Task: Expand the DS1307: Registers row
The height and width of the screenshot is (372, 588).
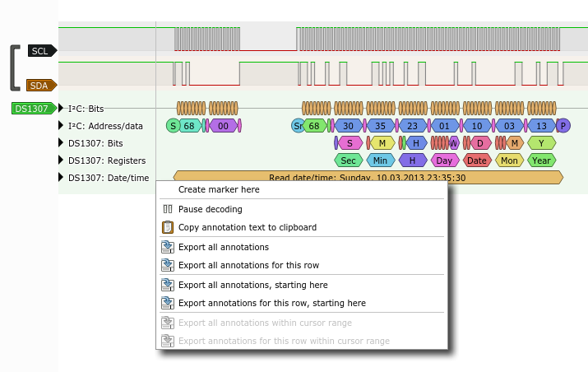Action: tap(61, 160)
